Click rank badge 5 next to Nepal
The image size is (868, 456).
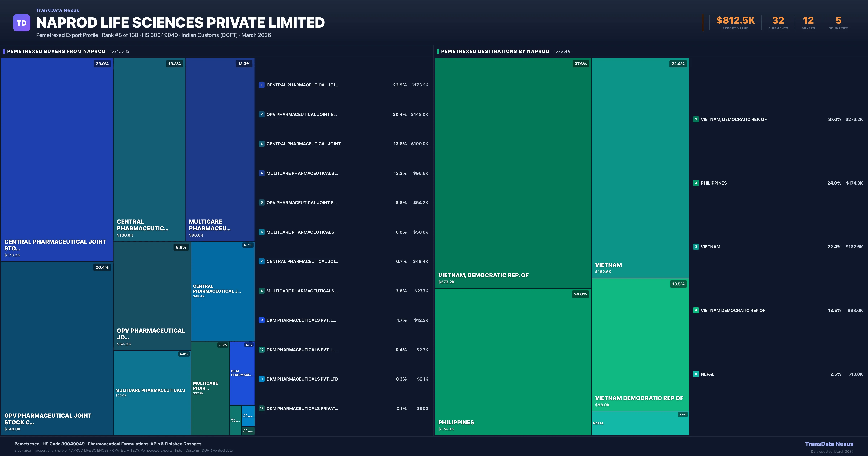[x=696, y=374]
